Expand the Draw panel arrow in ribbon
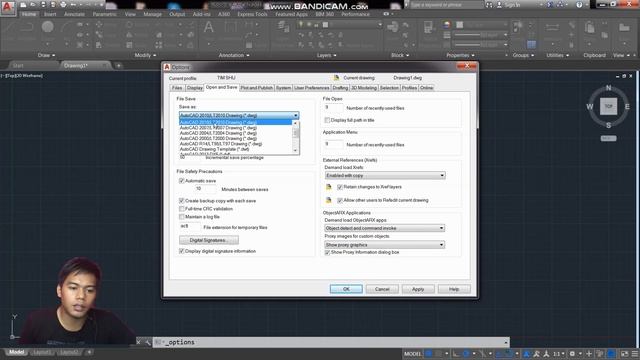 point(53,56)
